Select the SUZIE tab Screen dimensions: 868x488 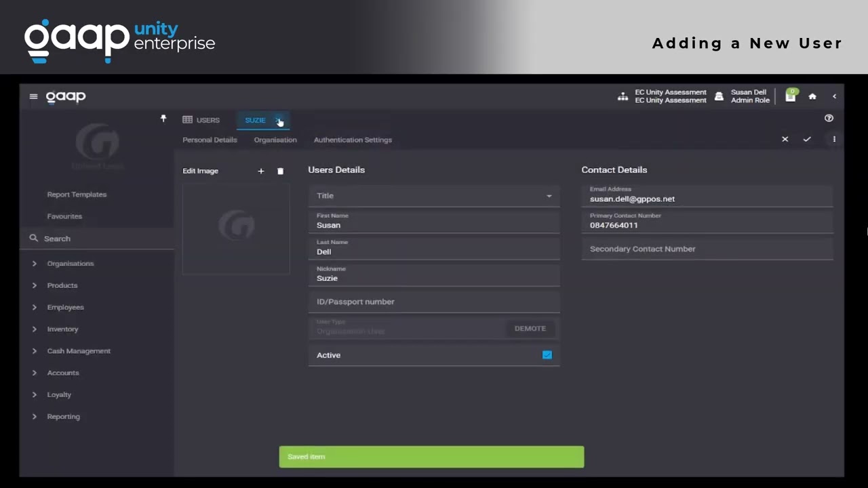pyautogui.click(x=256, y=120)
